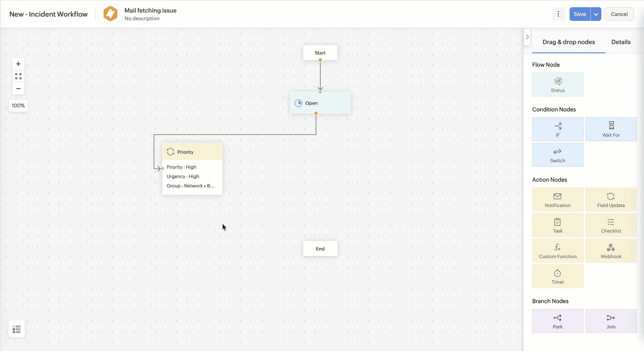Pick the IF condition node
Image resolution: width=644 pixels, height=351 pixels.
557,129
